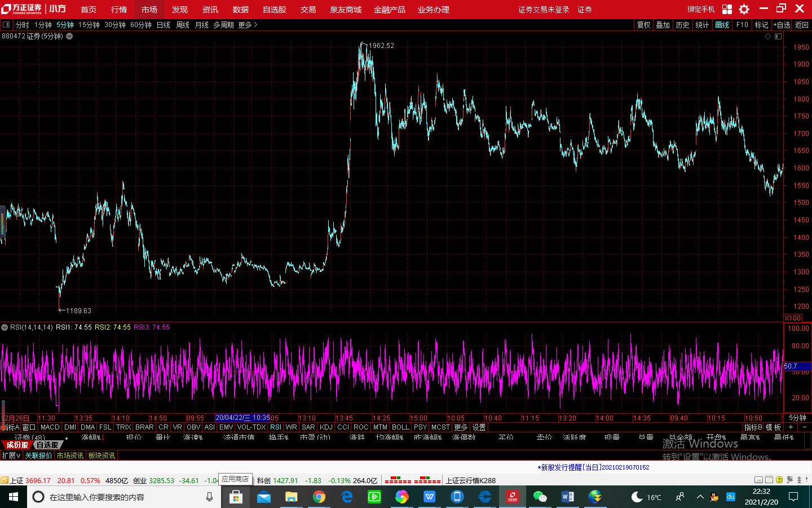Open the 市场 menu
The image size is (812, 508).
coord(149,10)
